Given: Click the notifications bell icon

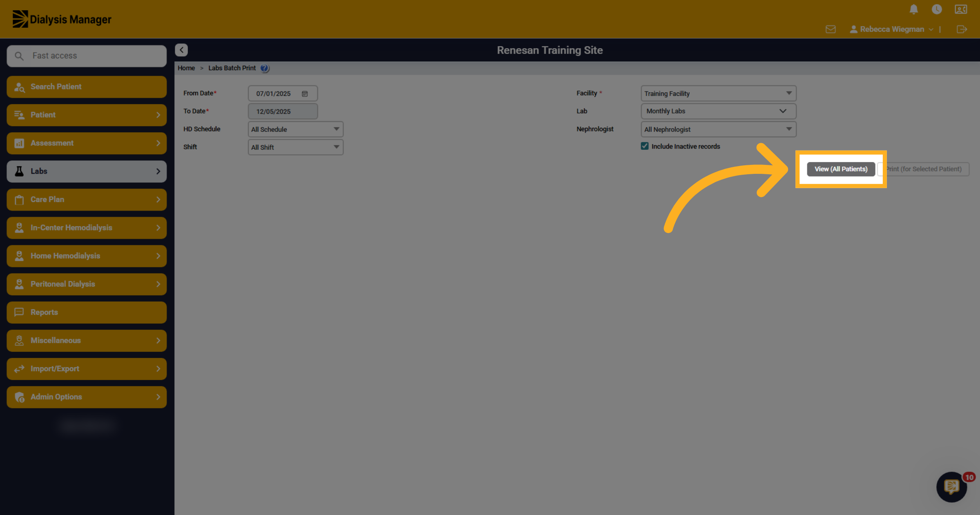Looking at the screenshot, I should (x=914, y=9).
